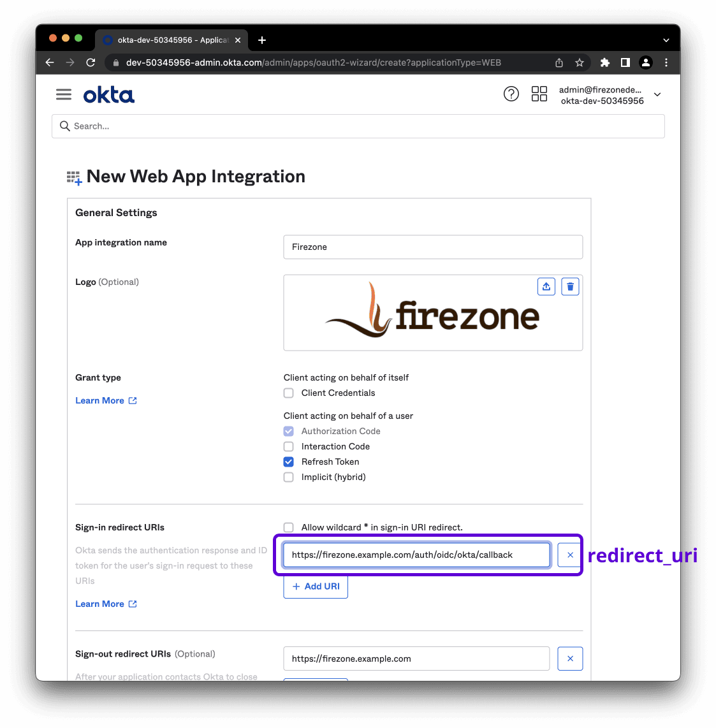Enable the Client Credentials checkbox
This screenshot has width=716, height=728.
click(x=289, y=393)
